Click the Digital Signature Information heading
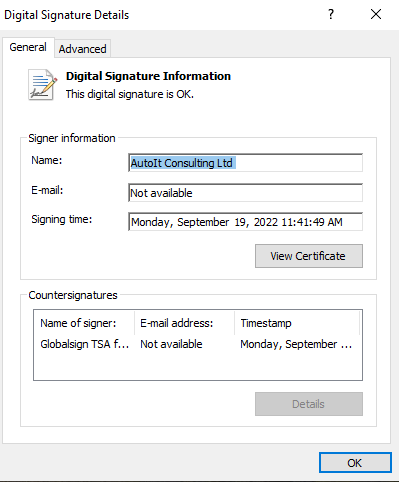 [x=148, y=76]
